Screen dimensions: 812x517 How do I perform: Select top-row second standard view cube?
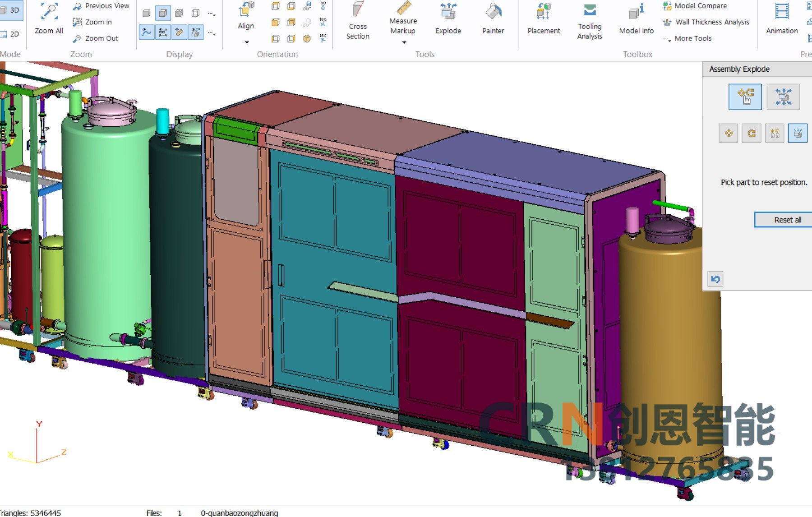click(x=291, y=6)
